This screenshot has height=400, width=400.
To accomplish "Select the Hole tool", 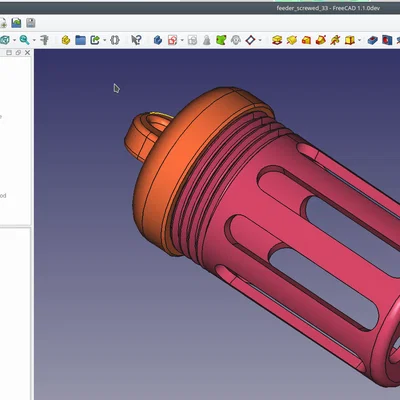I will pyautogui.click(x=387, y=40).
